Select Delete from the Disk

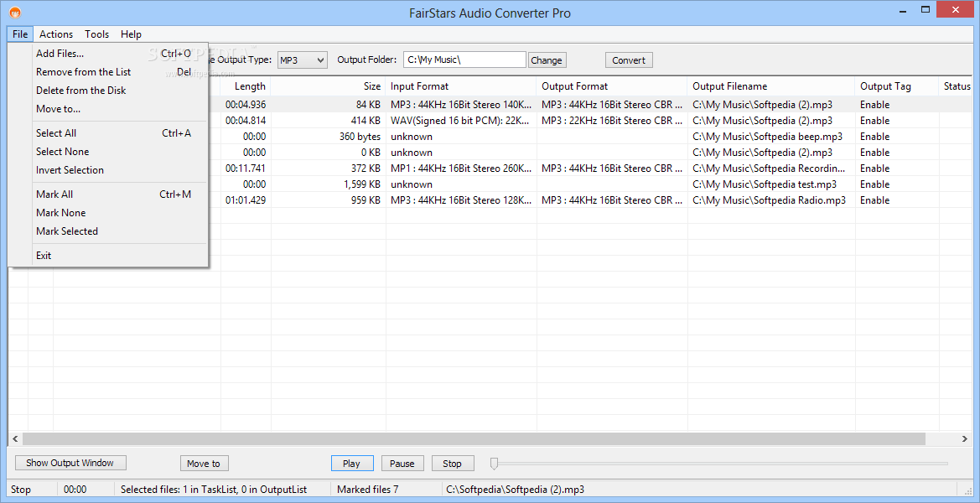tap(107, 91)
